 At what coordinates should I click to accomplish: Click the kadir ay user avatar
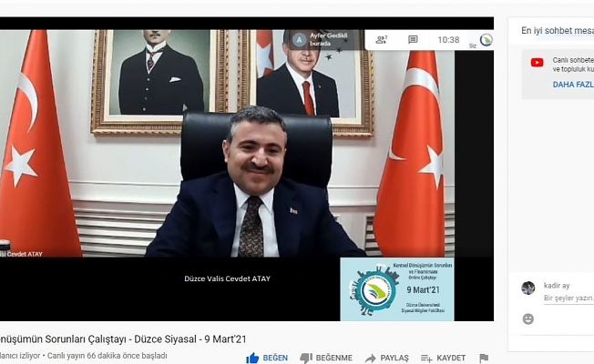coord(528,288)
